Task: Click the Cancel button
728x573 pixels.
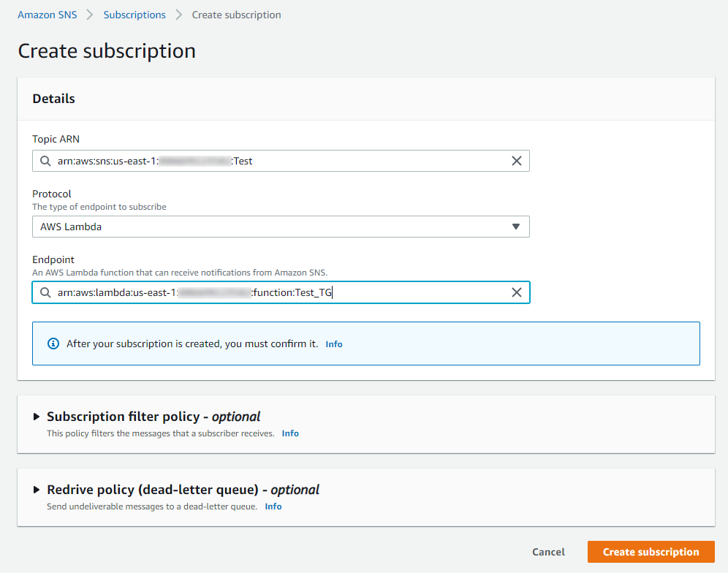Action: coord(548,552)
